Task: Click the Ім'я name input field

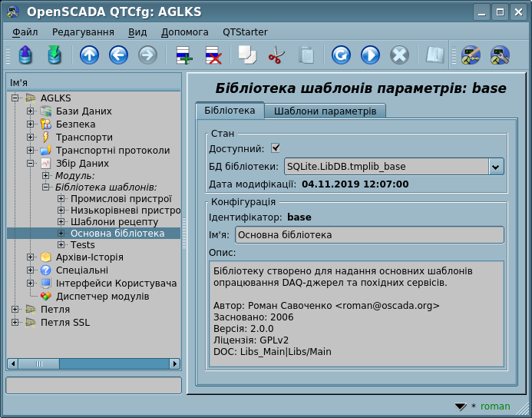Action: pos(369,235)
